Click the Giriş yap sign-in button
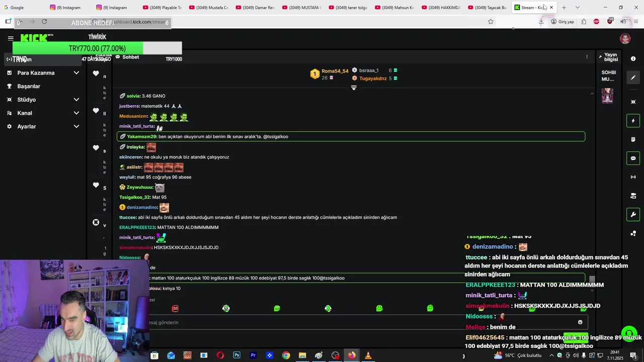 [562, 22]
